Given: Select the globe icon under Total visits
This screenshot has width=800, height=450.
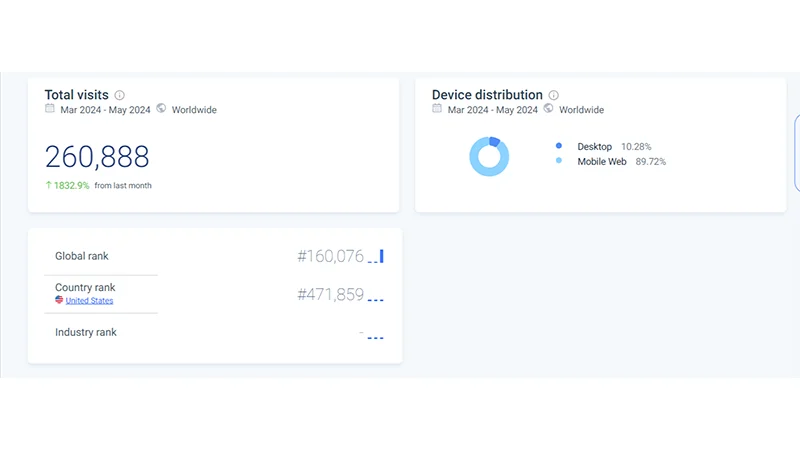Looking at the screenshot, I should coord(161,108).
